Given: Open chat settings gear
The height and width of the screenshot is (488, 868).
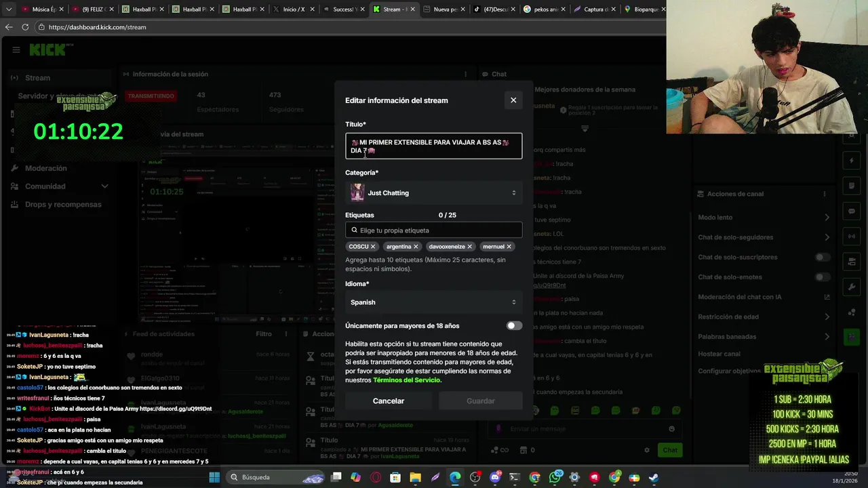Looking at the screenshot, I should [x=646, y=450].
